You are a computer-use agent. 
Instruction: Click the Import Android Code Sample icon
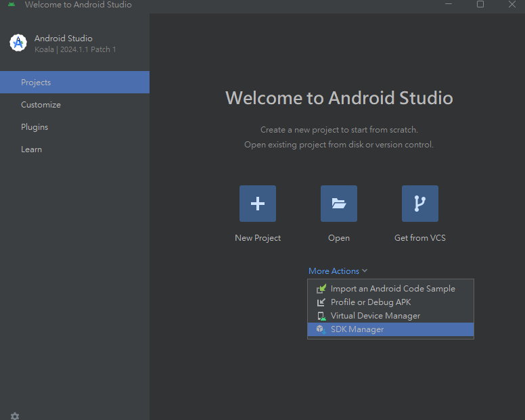(321, 289)
